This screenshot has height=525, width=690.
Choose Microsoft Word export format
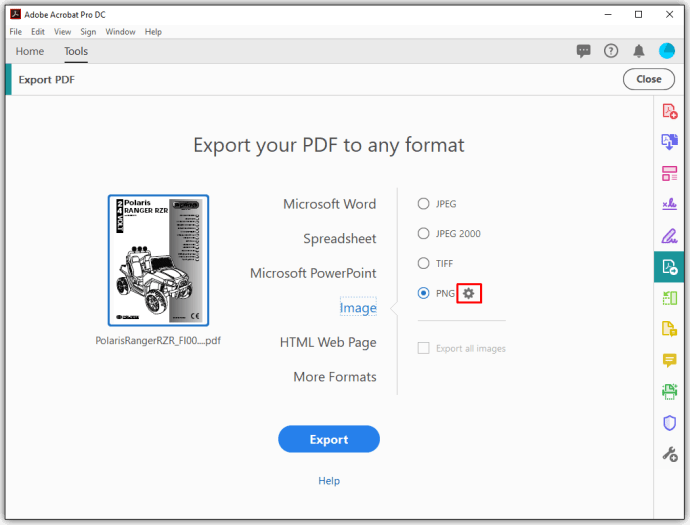[330, 204]
